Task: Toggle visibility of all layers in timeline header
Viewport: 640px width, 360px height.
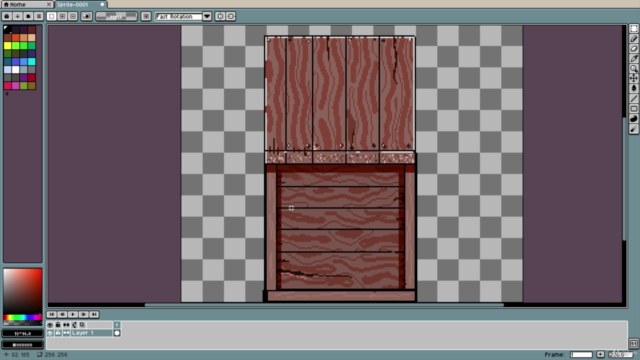Action: (50, 325)
